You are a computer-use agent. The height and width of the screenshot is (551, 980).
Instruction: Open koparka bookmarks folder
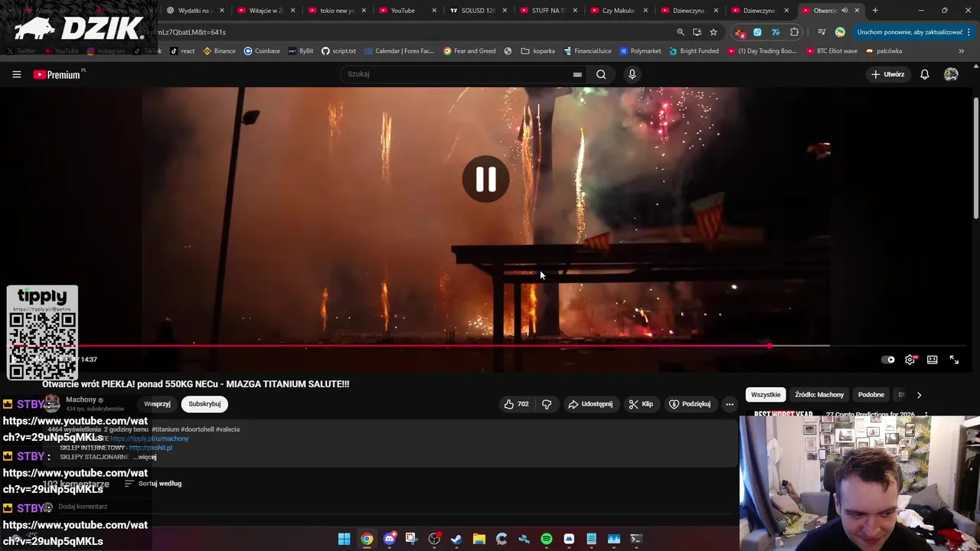[537, 51]
